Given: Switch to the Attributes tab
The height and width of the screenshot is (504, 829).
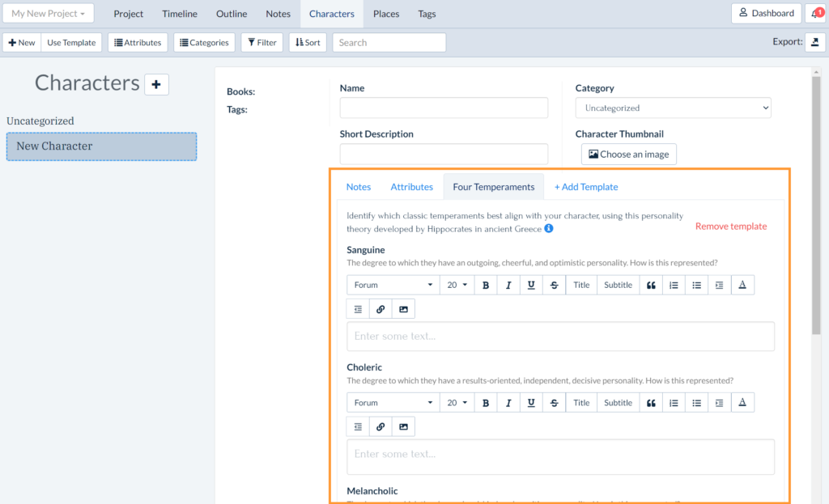Looking at the screenshot, I should coord(411,187).
